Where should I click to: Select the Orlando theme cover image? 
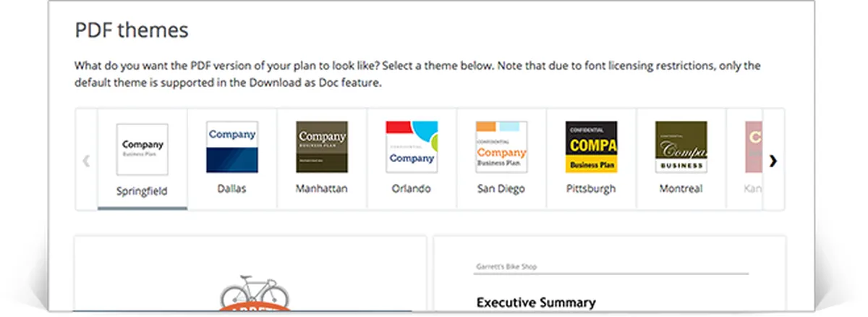pos(412,147)
